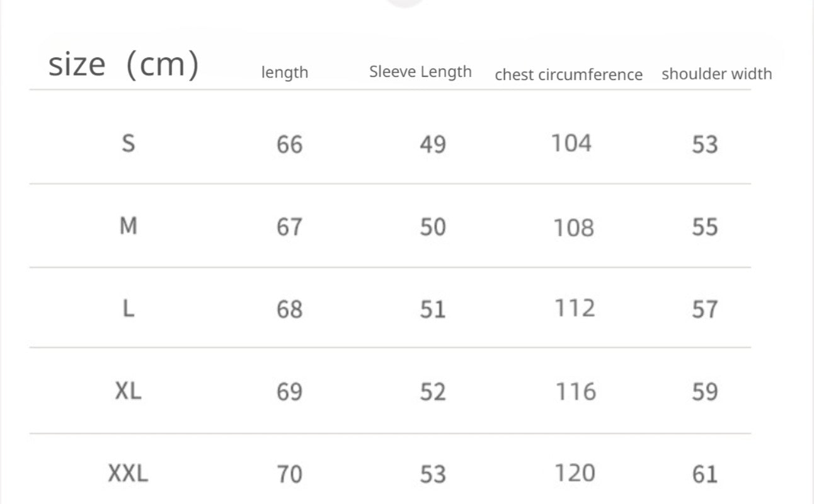The image size is (814, 504).
Task: Select sleeve length value 50 for size M
Action: 433,227
